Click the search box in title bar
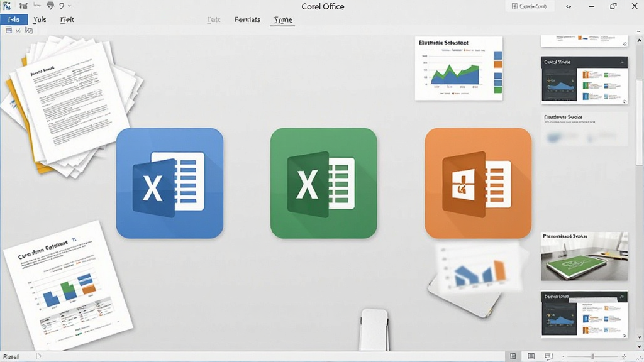 530,6
